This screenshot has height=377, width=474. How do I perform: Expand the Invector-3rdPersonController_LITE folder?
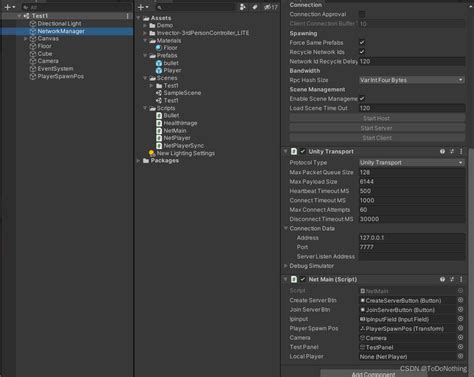[x=145, y=33]
